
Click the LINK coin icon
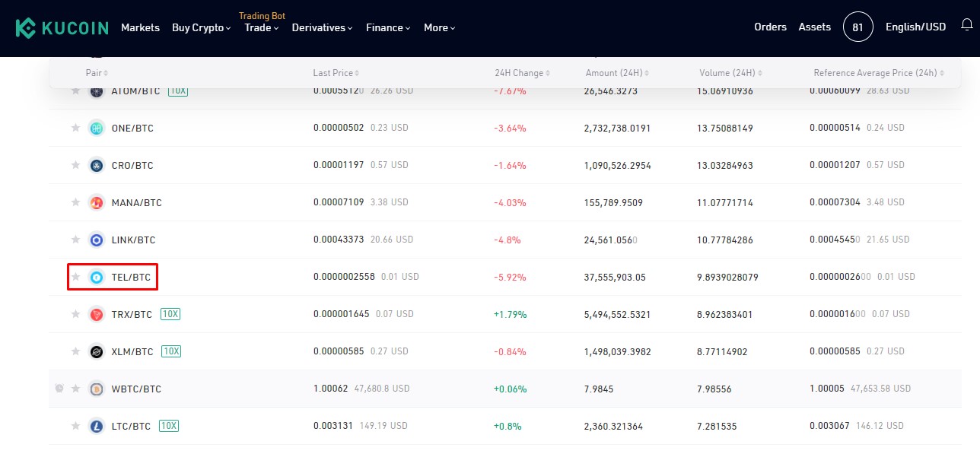96,240
